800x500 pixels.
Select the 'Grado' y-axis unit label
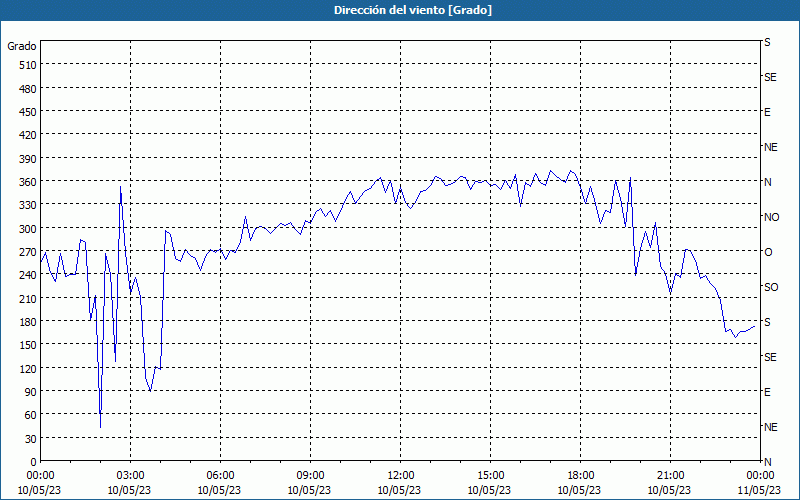[22, 46]
